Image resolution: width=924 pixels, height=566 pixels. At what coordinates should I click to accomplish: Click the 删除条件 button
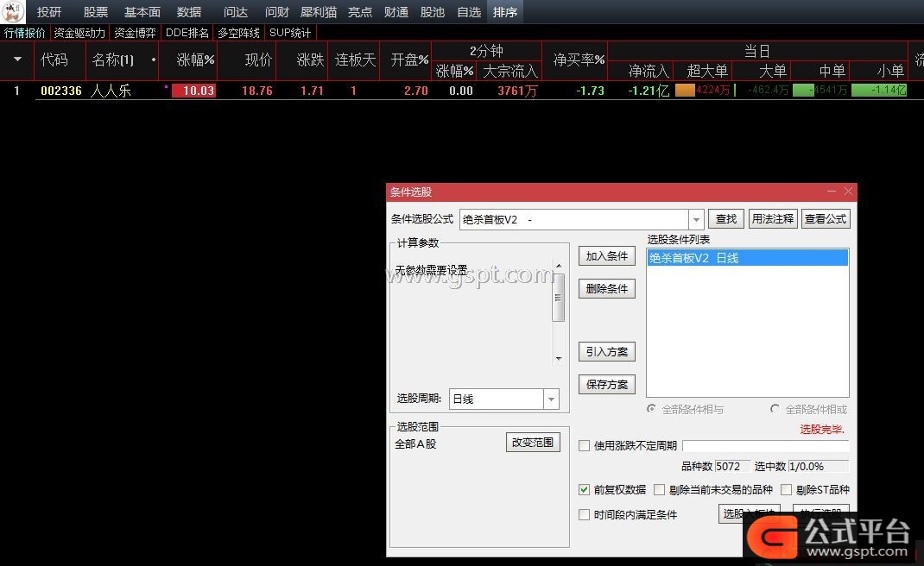click(607, 288)
